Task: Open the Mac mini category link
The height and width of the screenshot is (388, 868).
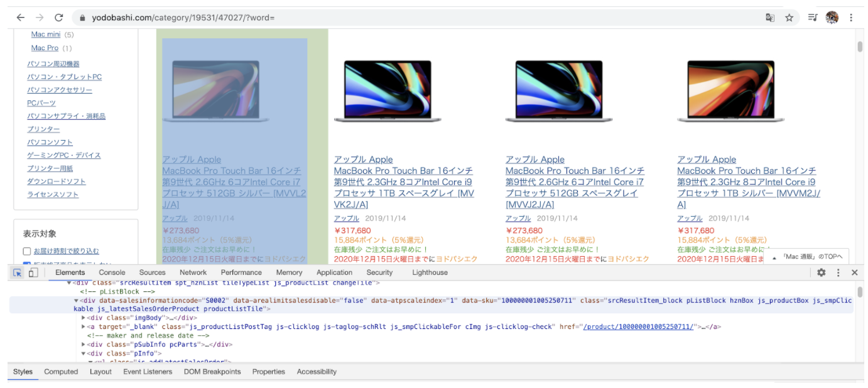Action: click(45, 35)
